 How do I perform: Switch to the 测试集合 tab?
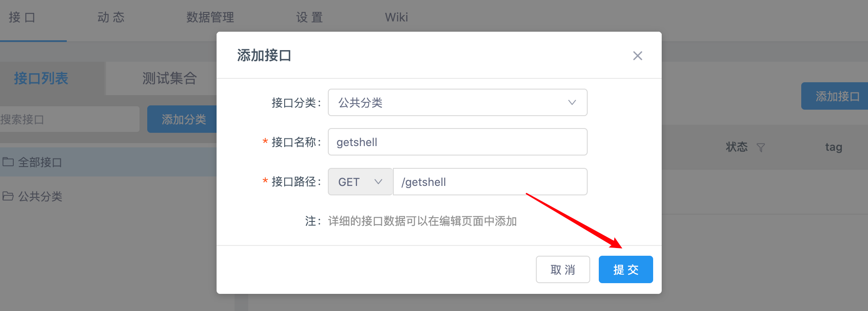169,78
